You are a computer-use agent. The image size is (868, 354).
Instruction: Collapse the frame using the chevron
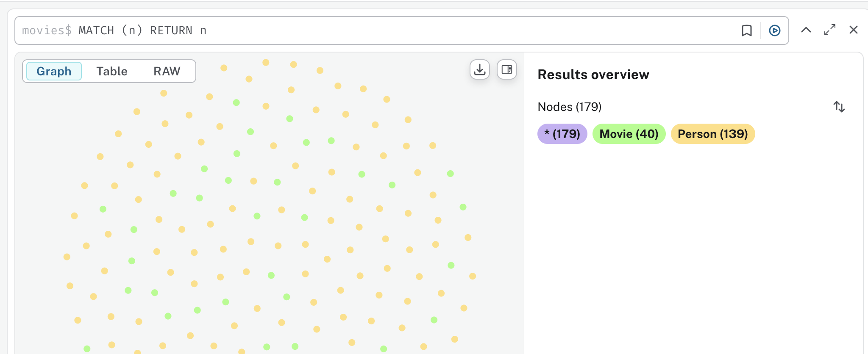coord(806,30)
